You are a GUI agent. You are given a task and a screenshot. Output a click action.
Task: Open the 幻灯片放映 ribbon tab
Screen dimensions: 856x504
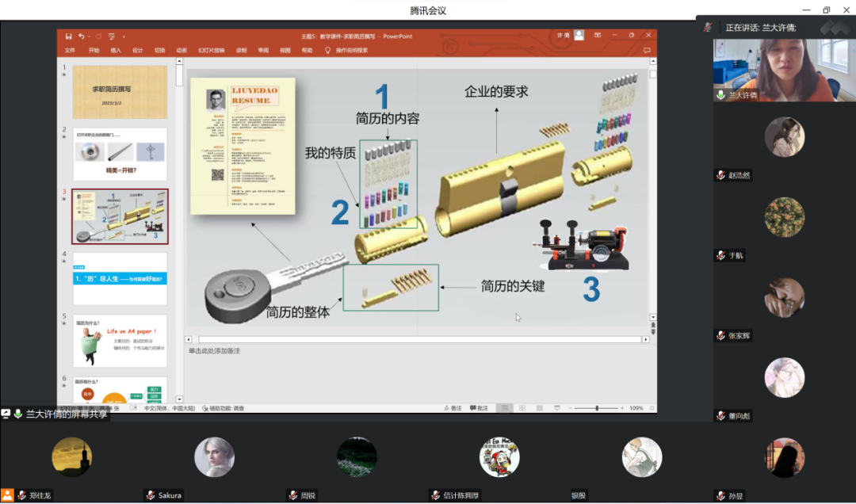click(x=211, y=50)
